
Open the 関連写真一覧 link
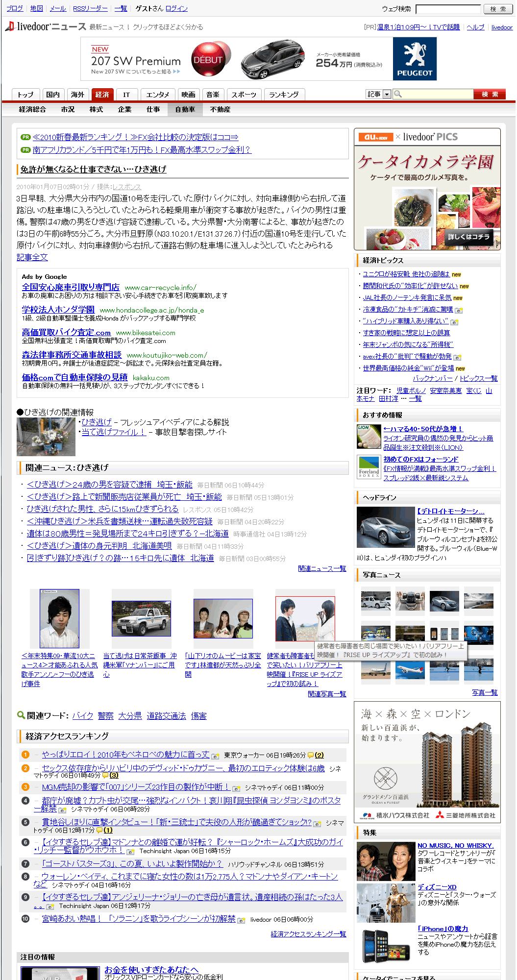[x=327, y=694]
